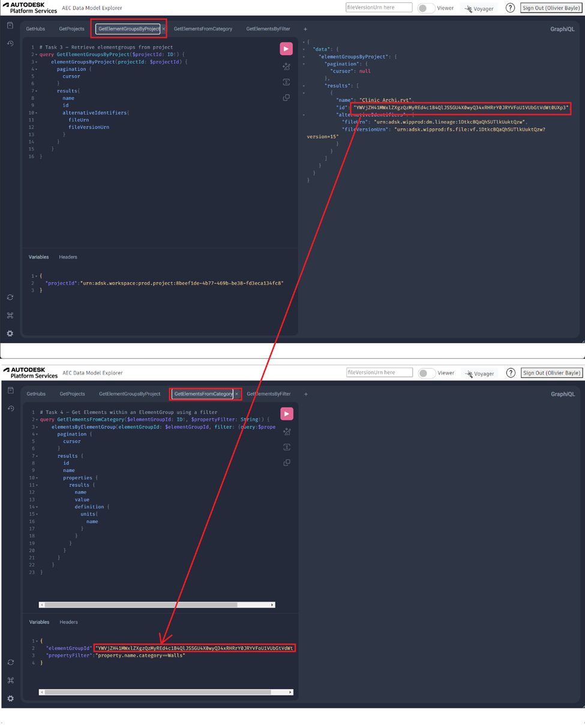Copy the Task 3 query using the copy icon

tap(286, 98)
